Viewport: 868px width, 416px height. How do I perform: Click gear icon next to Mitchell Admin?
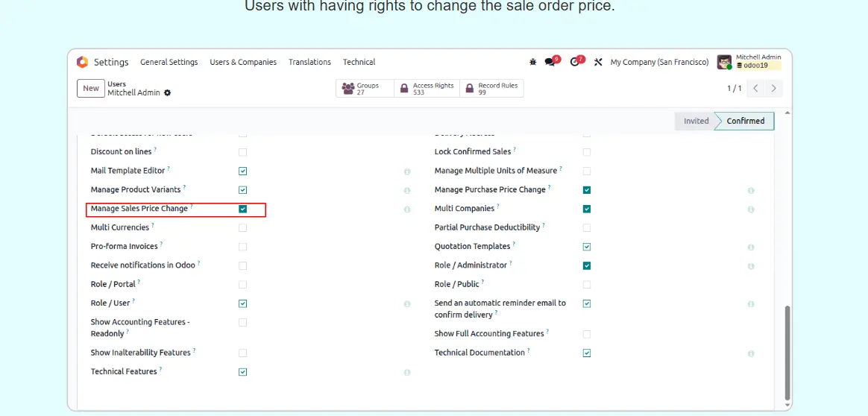tap(168, 92)
